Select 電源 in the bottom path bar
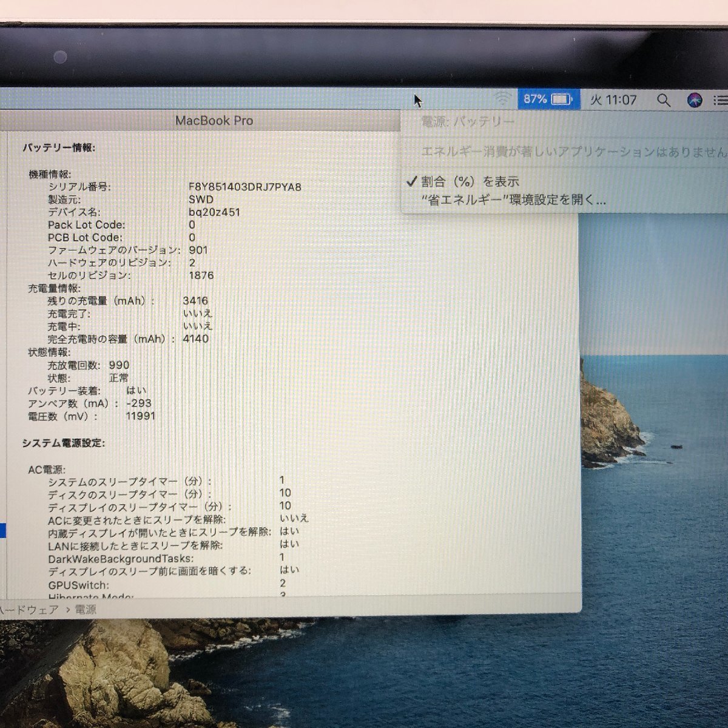The height and width of the screenshot is (728, 728). point(86,609)
